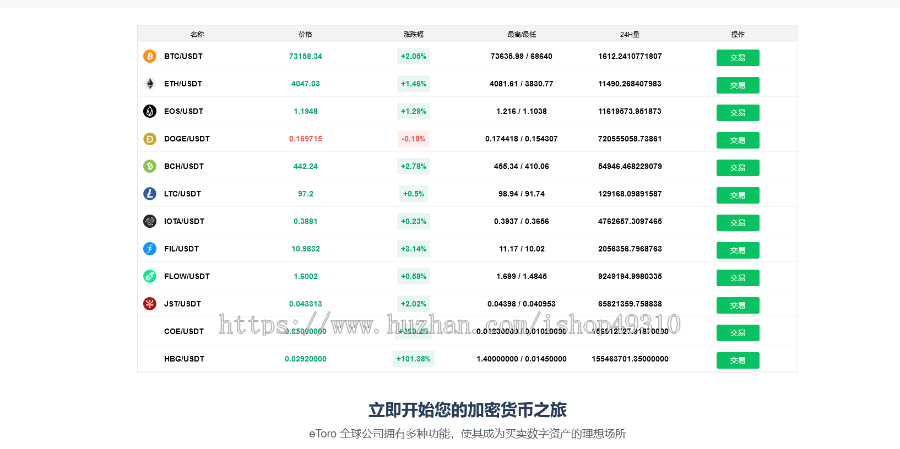Viewport: 900px width, 449px height.
Task: Open trade for BTC/USDT
Action: (x=738, y=58)
